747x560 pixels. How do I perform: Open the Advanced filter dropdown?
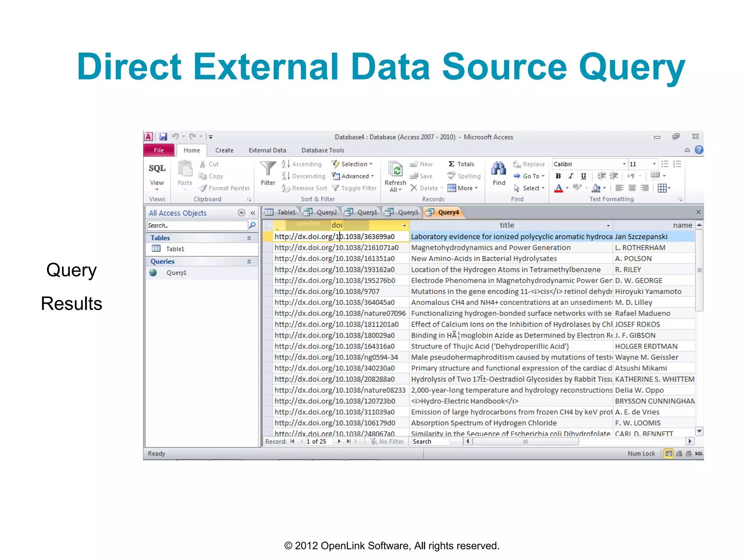[353, 176]
